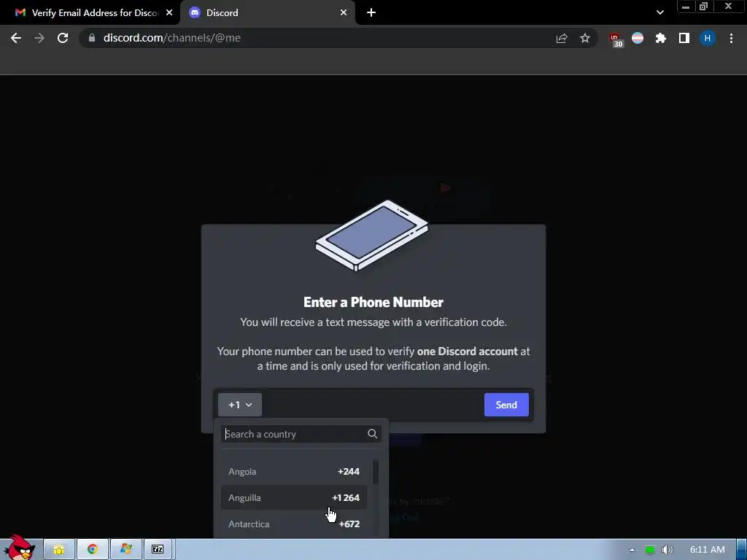Close the Gmail Verify Email tab
Image resolution: width=747 pixels, height=560 pixels.
[169, 13]
